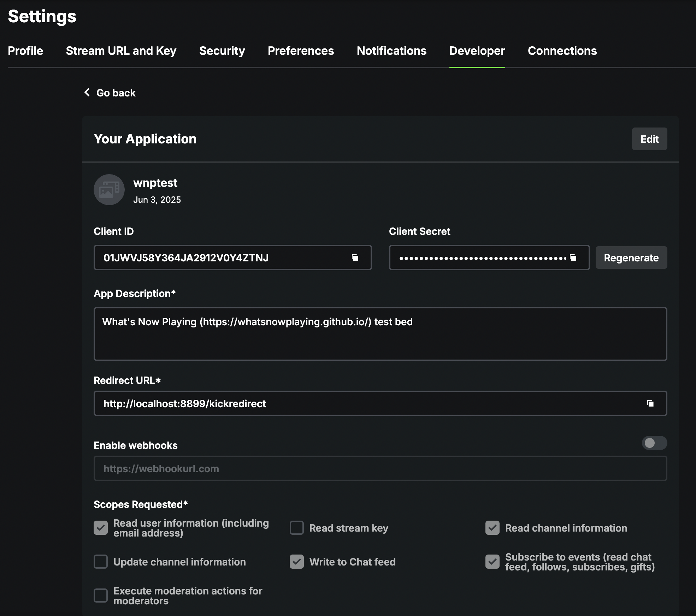Open the Notifications settings tab
The height and width of the screenshot is (616, 696).
pos(391,51)
